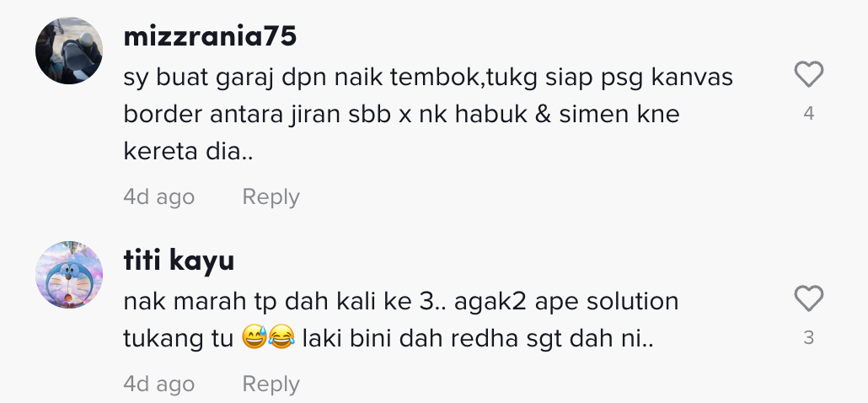Click the tears-of-joy emoji in titi kayu's comment

pos(281,337)
